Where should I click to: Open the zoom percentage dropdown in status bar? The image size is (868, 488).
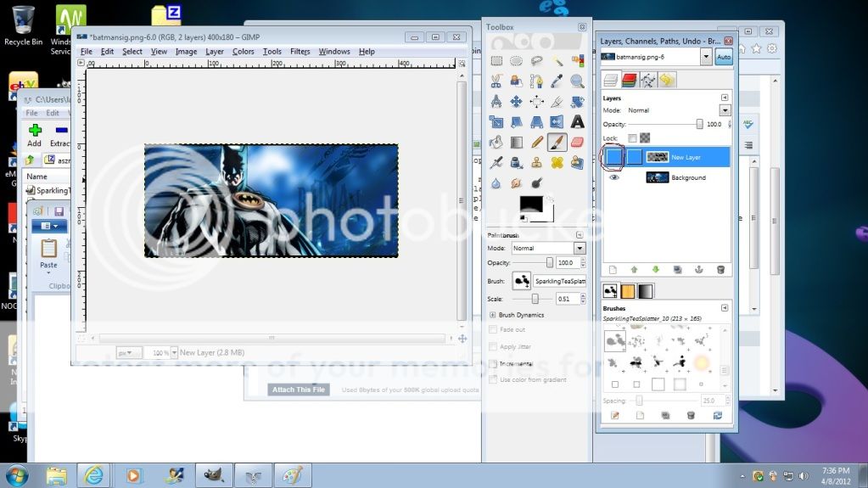pos(174,352)
